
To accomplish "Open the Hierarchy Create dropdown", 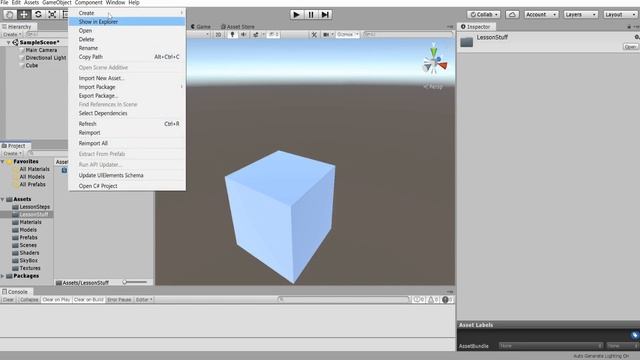I will click(x=12, y=35).
